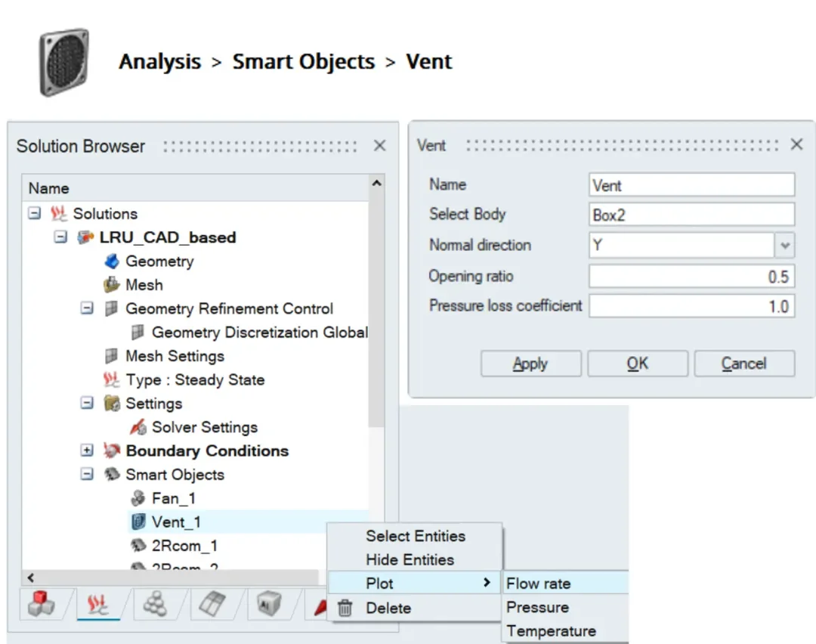This screenshot has height=644, width=816.
Task: Click the Solver Settings tree item
Action: 204,427
